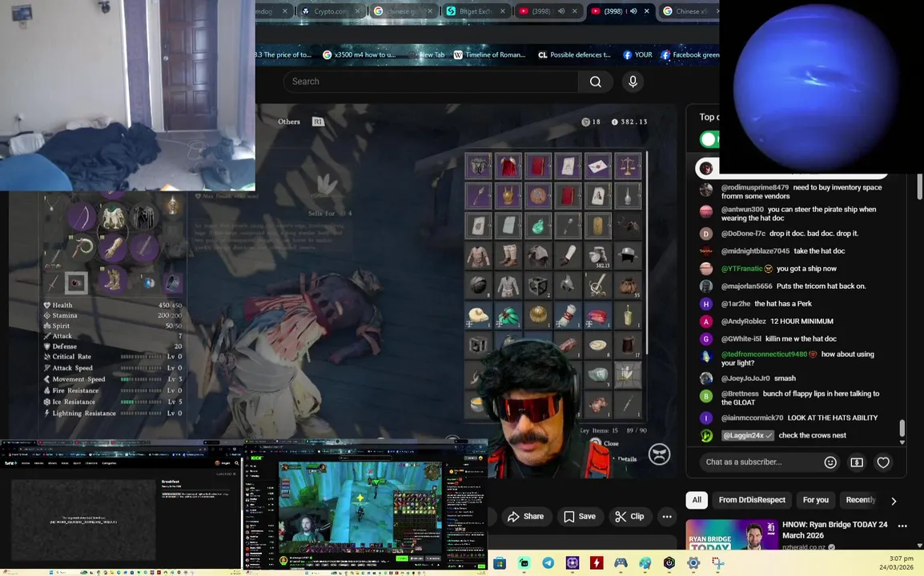Screen dimensions: 924x576
Task: Jump to latest chat with down arrow
Action: (x=902, y=442)
